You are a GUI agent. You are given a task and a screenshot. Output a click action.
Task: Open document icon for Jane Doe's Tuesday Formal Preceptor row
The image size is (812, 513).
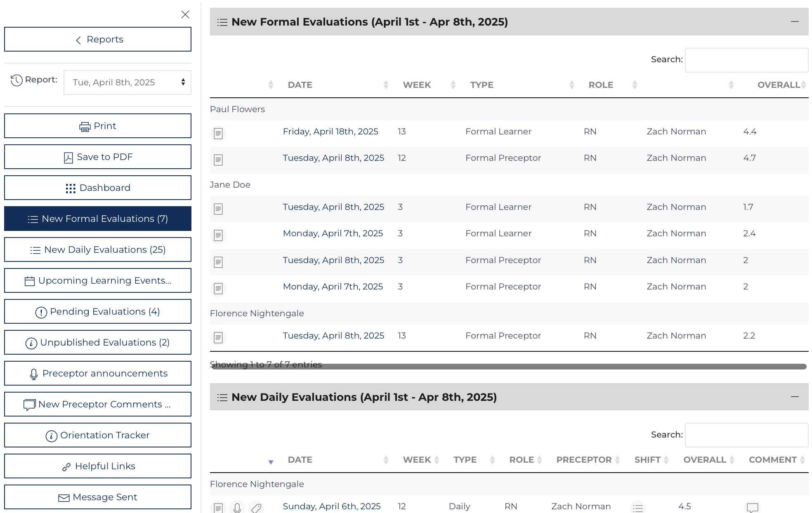(x=218, y=262)
